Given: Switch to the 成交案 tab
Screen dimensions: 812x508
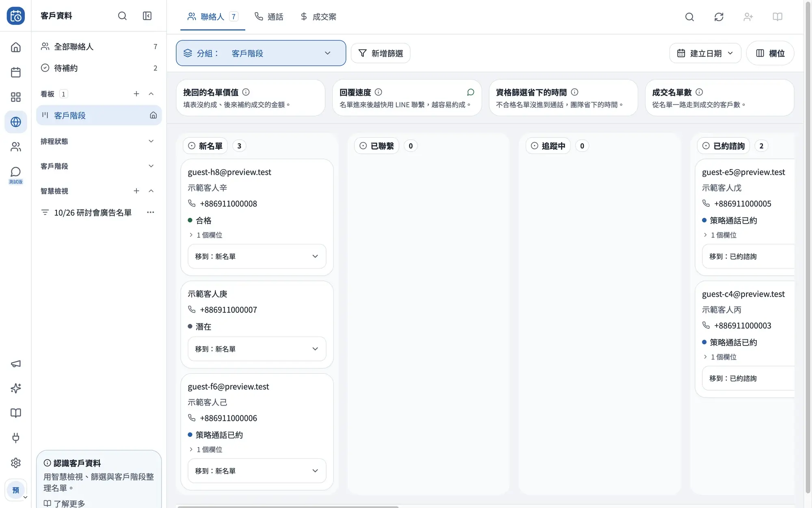Looking at the screenshot, I should click(318, 17).
